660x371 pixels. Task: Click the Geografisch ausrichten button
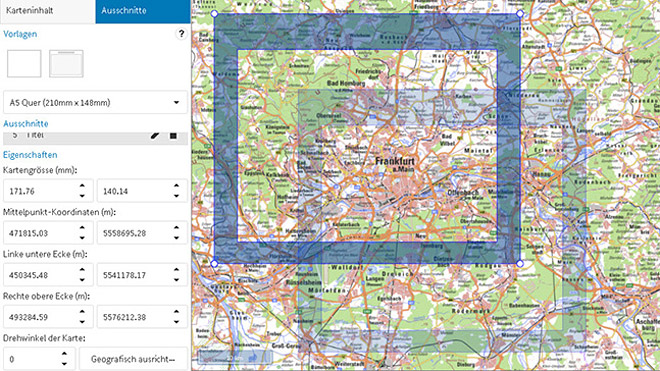click(133, 359)
